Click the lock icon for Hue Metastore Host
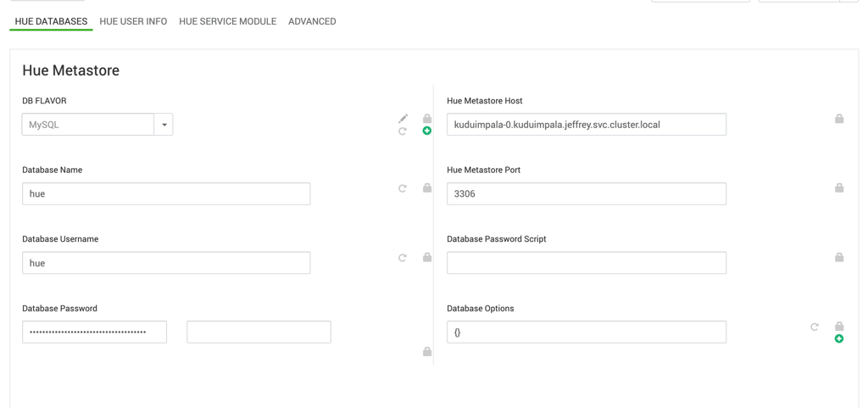The image size is (868, 408). (x=839, y=119)
